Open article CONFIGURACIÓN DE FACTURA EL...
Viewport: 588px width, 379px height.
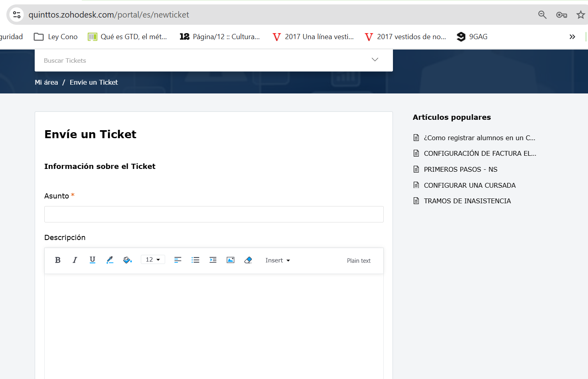click(480, 153)
